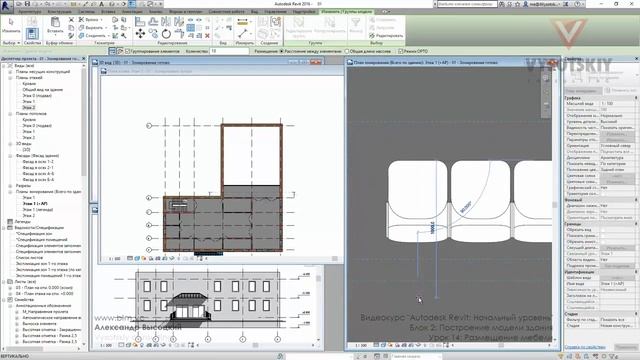Open the Надстройки ribbon tab
Image resolution: width=640 pixels, height=360 pixels.
point(304,12)
